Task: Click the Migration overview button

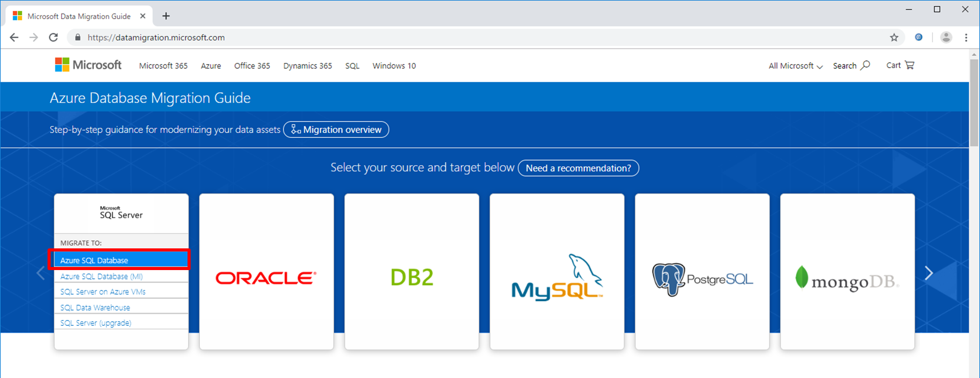Action: (x=336, y=130)
